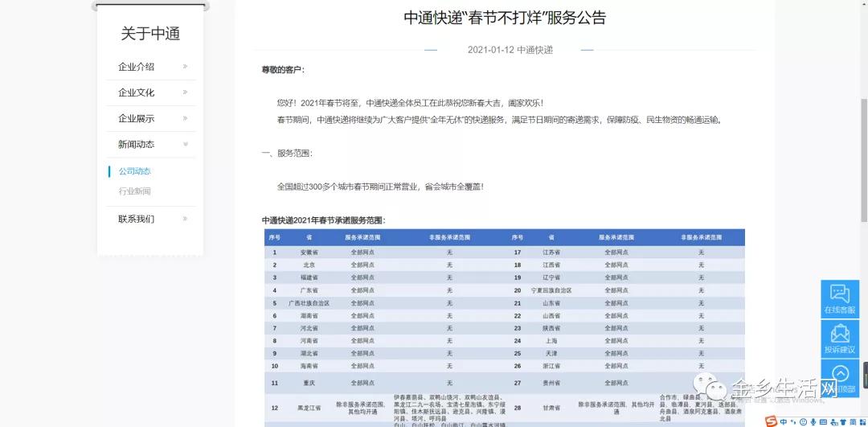Toggle the 简 simplified/traditional switch
868x427 pixels.
coord(853,422)
